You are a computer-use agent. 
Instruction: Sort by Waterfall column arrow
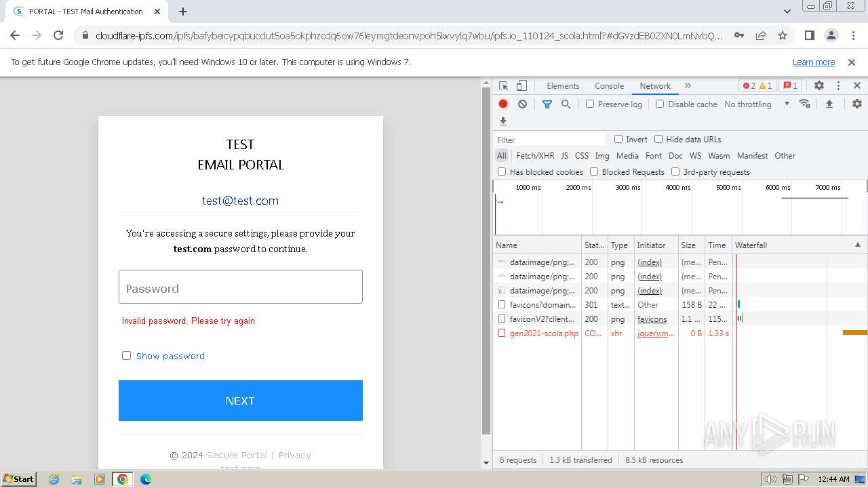(857, 245)
